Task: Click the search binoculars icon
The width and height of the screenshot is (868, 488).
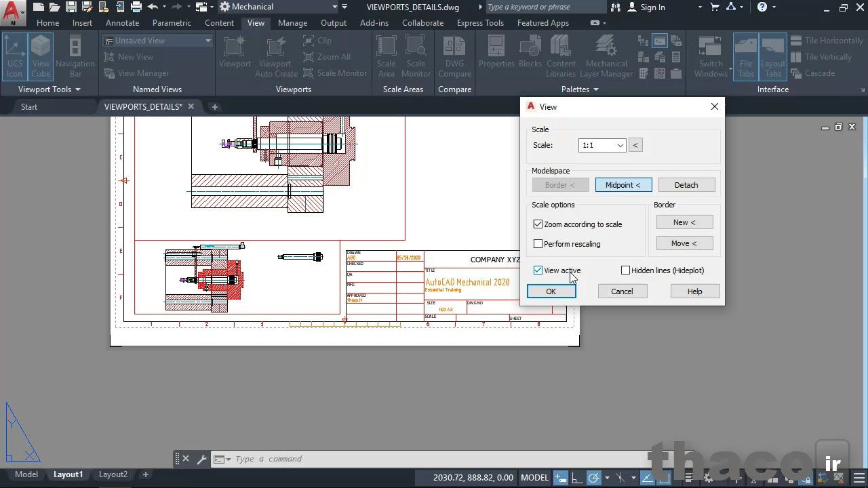Action: click(615, 7)
